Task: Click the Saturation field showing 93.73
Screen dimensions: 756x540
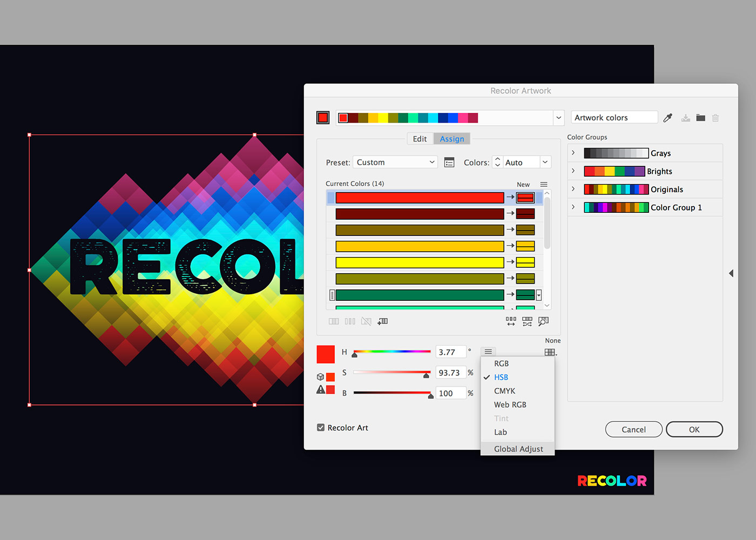Action: [x=451, y=373]
